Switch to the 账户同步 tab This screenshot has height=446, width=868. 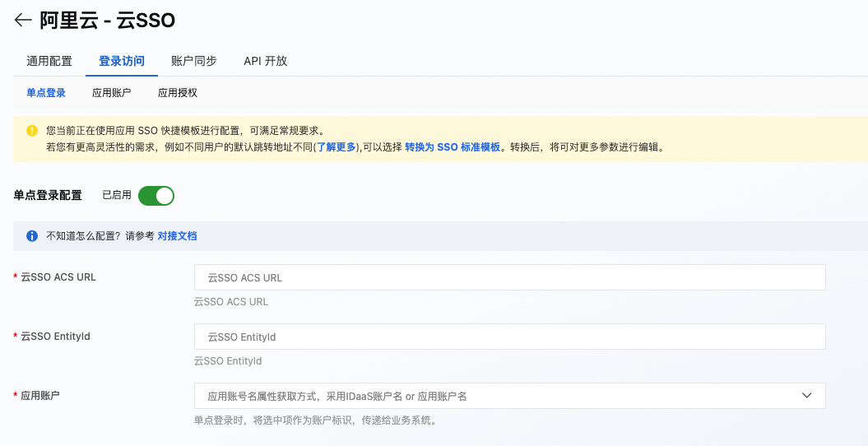pos(194,61)
